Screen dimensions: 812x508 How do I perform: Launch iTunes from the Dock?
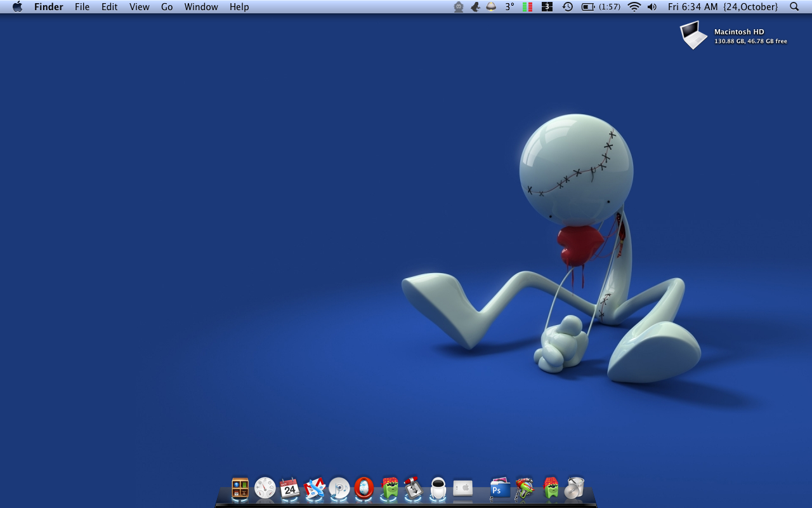pyautogui.click(x=339, y=488)
